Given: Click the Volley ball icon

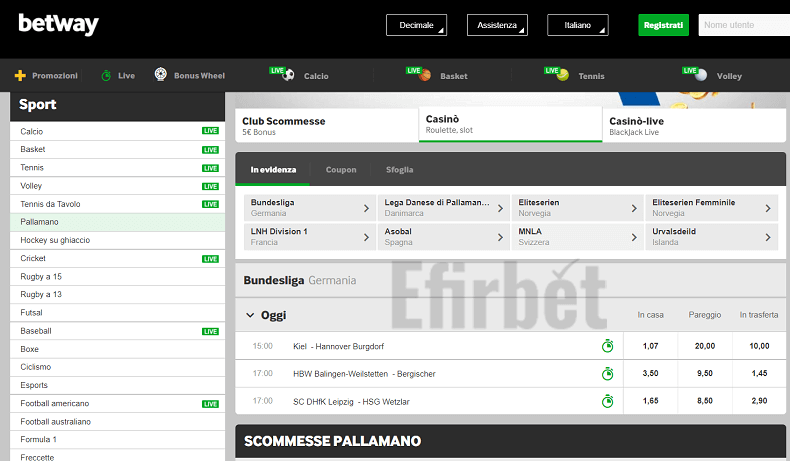Looking at the screenshot, I should tap(701, 75).
